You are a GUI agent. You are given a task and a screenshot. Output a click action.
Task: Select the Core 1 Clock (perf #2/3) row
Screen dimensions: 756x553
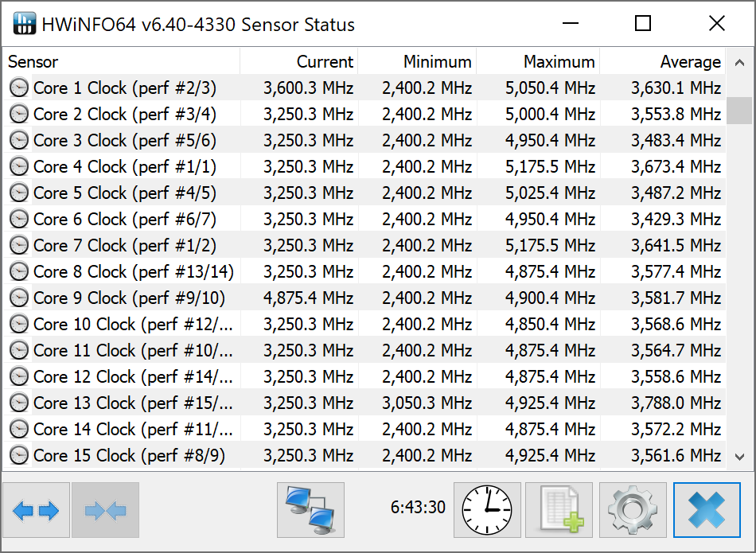click(364, 88)
